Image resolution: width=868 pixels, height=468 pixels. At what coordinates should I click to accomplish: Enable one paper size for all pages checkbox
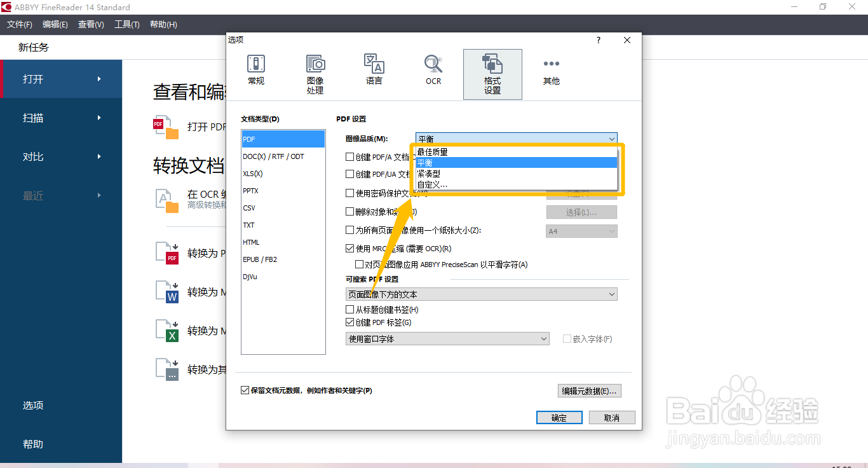(x=349, y=230)
